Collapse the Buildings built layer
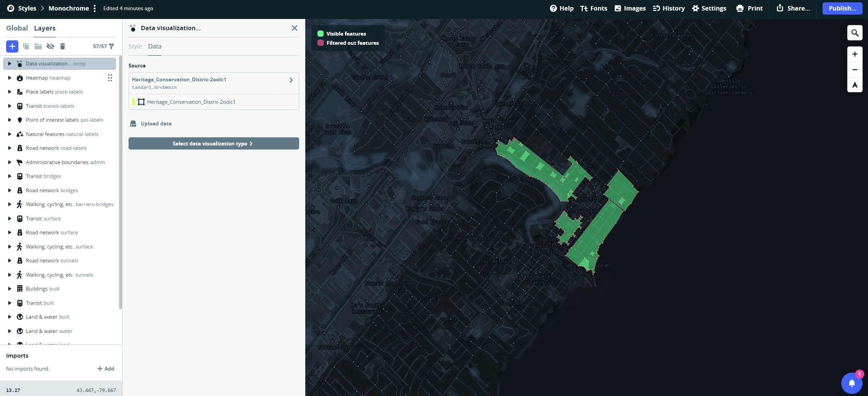This screenshot has height=396, width=868. (x=9, y=289)
